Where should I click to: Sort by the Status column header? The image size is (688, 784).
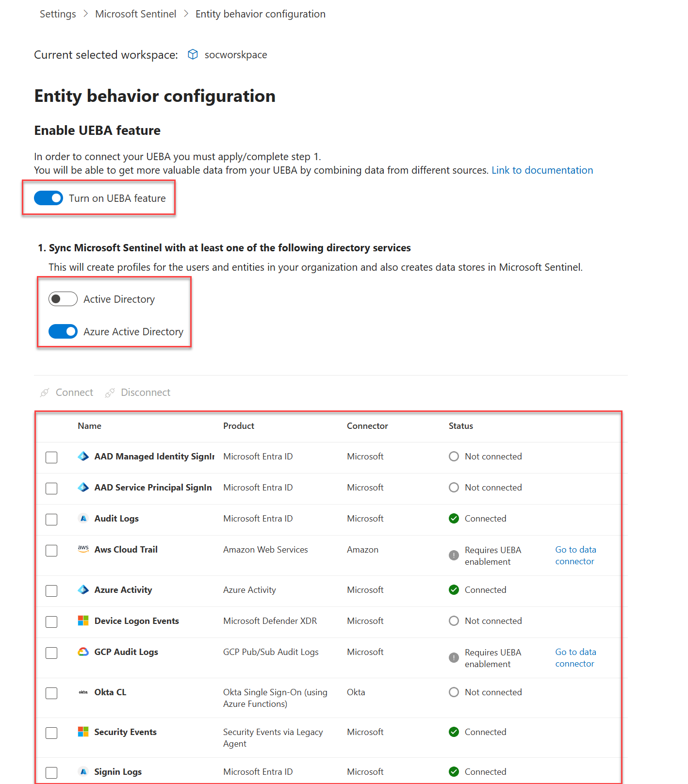coord(460,426)
